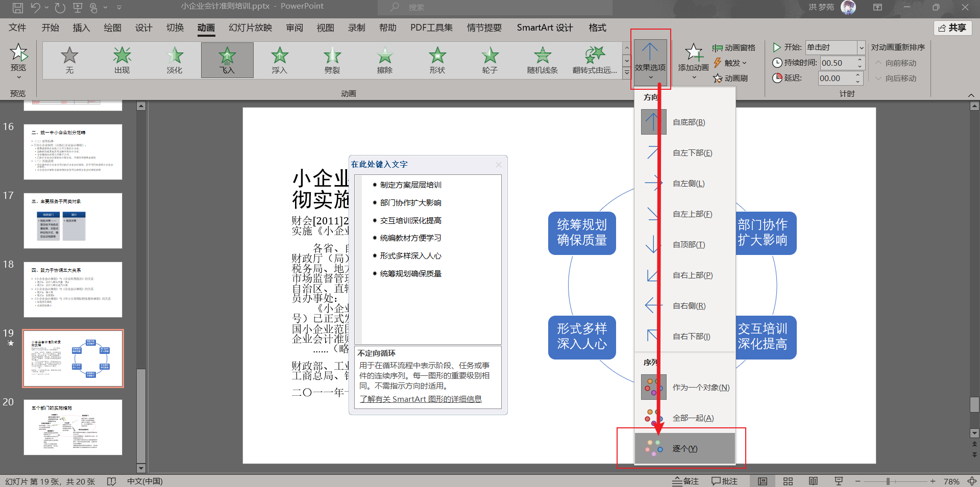The image size is (980, 487).
Task: Select slide 16 thumbnail
Action: [73, 151]
